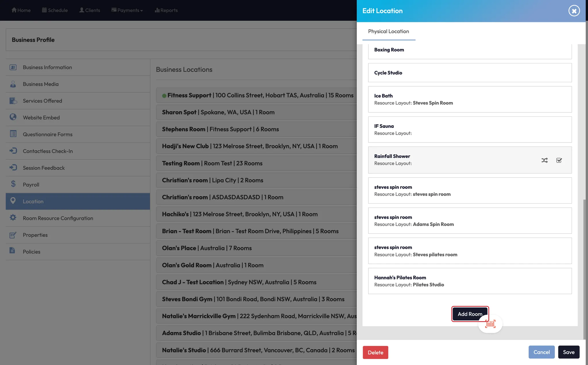
Task: Click the Website Embed globe icon
Action: (x=13, y=117)
